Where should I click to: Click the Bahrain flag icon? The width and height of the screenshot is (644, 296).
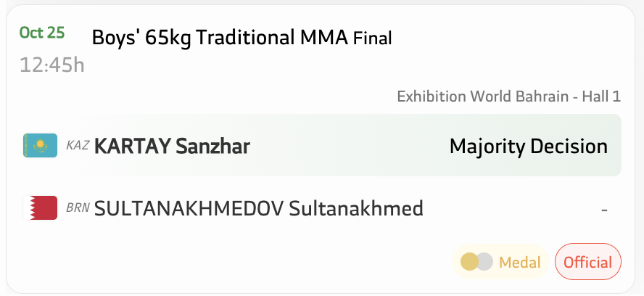tap(41, 209)
